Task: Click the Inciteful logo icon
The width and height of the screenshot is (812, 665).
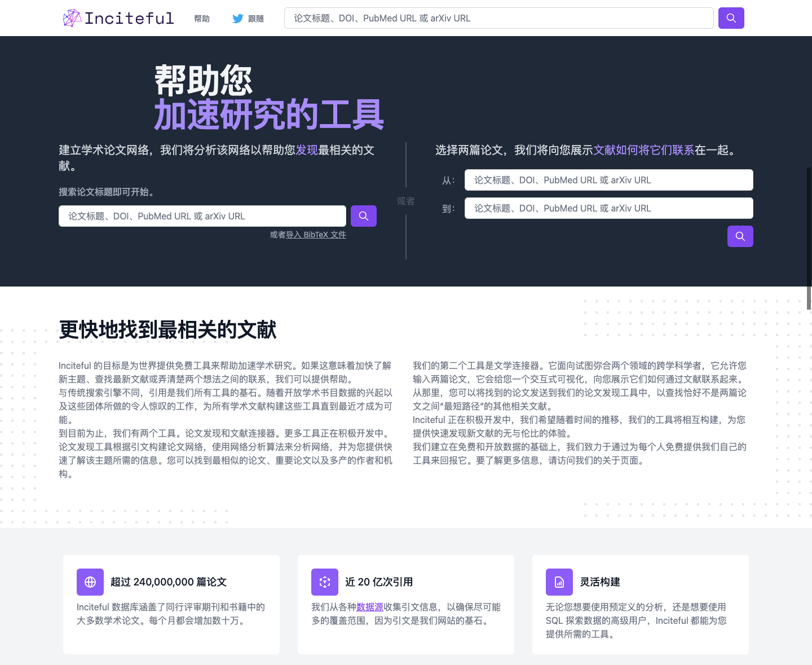Action: [x=72, y=18]
